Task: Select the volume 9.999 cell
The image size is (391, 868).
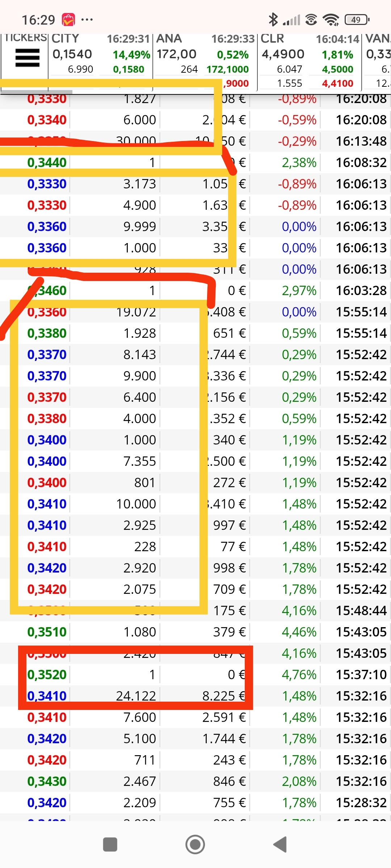Action: point(140,227)
